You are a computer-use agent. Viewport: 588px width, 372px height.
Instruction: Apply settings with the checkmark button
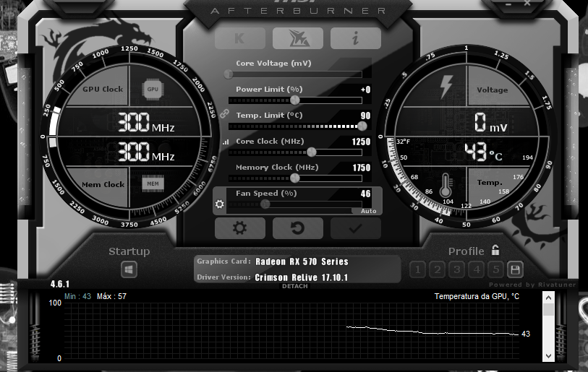point(356,228)
